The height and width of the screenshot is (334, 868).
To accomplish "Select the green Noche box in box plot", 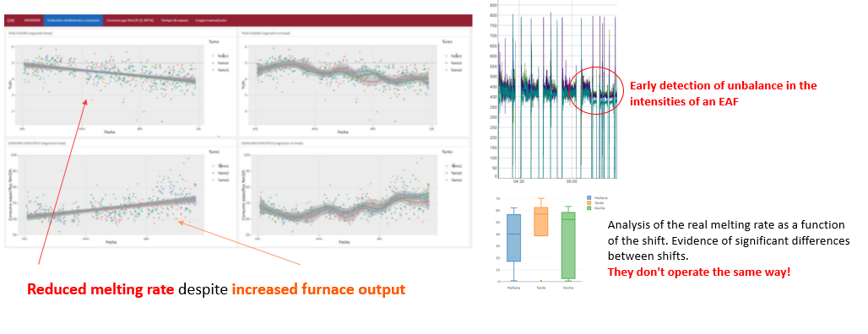I will 568,245.
